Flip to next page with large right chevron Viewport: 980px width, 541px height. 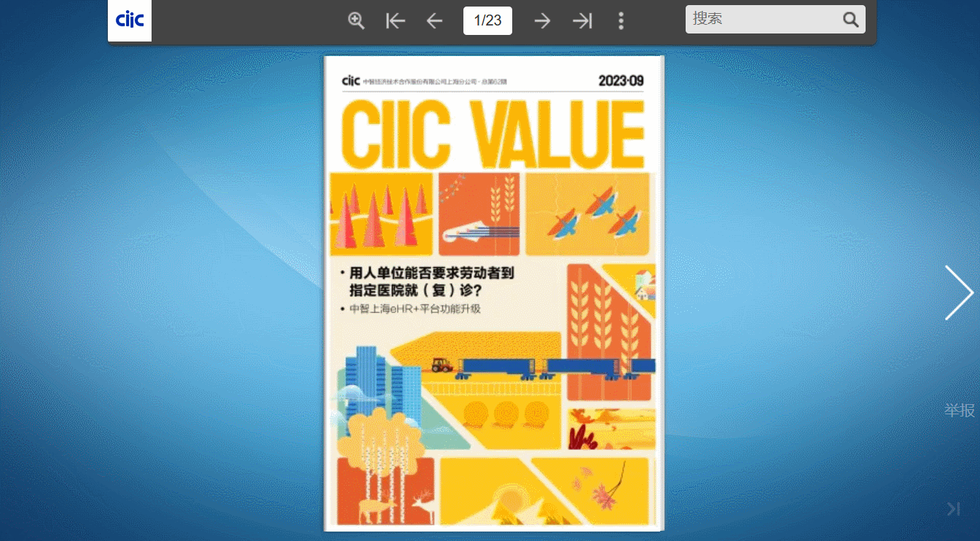click(x=959, y=293)
